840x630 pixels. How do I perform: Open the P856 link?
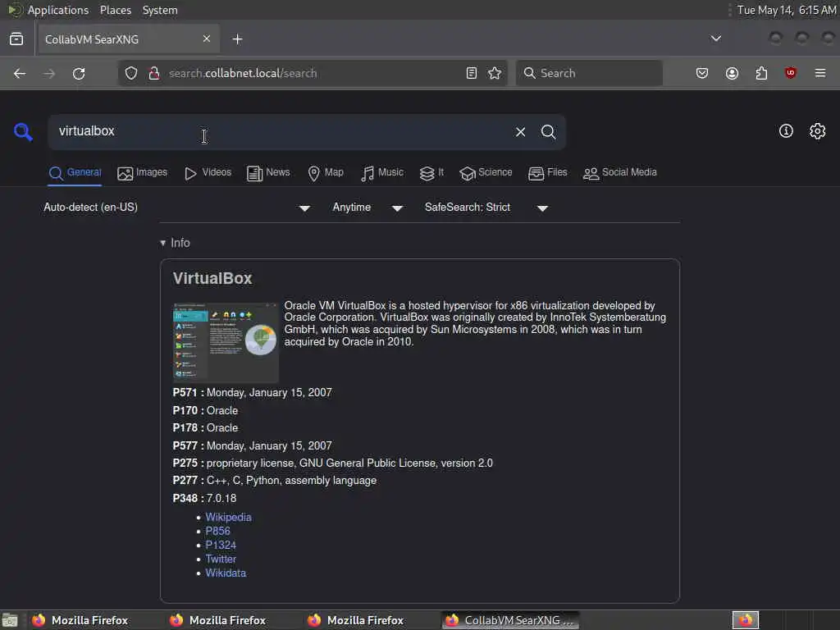[x=217, y=532]
